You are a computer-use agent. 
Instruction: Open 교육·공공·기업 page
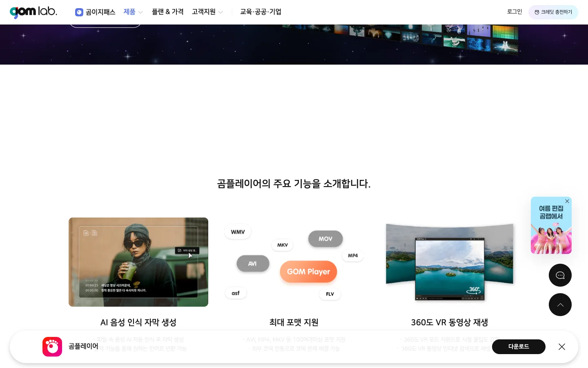pyautogui.click(x=261, y=12)
